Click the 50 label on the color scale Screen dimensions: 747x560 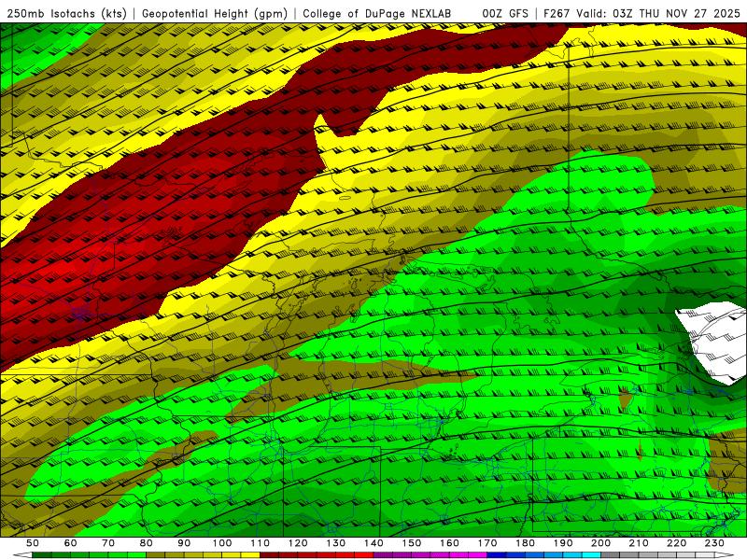point(33,543)
